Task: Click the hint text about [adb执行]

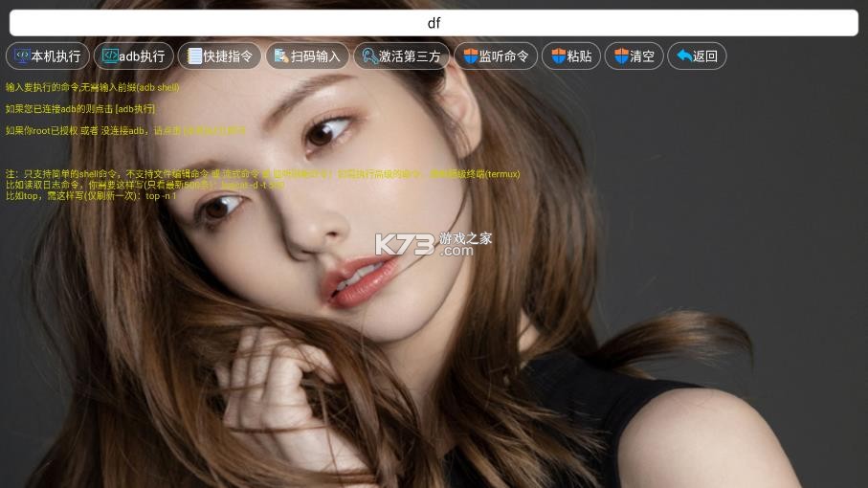Action: pyautogui.click(x=80, y=109)
